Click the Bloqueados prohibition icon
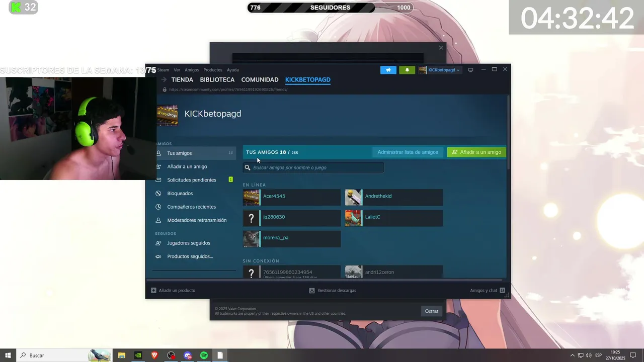Image resolution: width=644 pixels, height=362 pixels. tap(158, 194)
